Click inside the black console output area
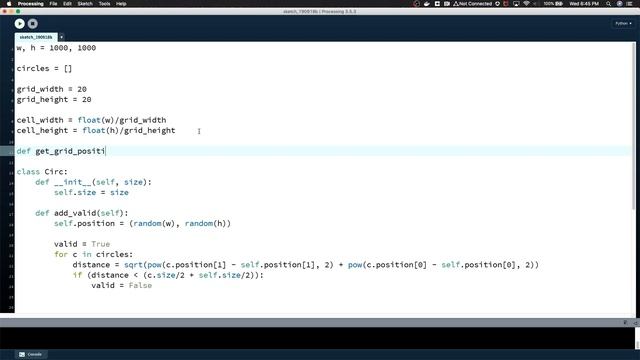The image size is (640, 360). click(318, 338)
